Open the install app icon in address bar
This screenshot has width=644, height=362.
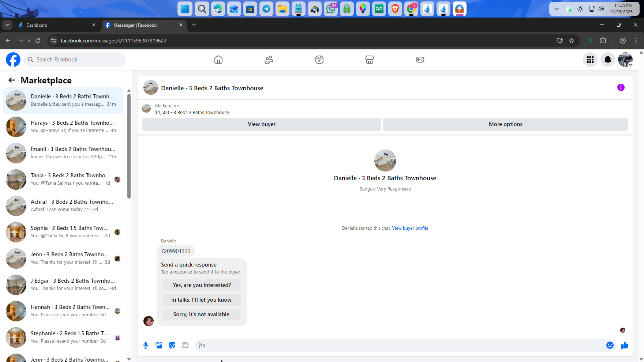(x=559, y=41)
